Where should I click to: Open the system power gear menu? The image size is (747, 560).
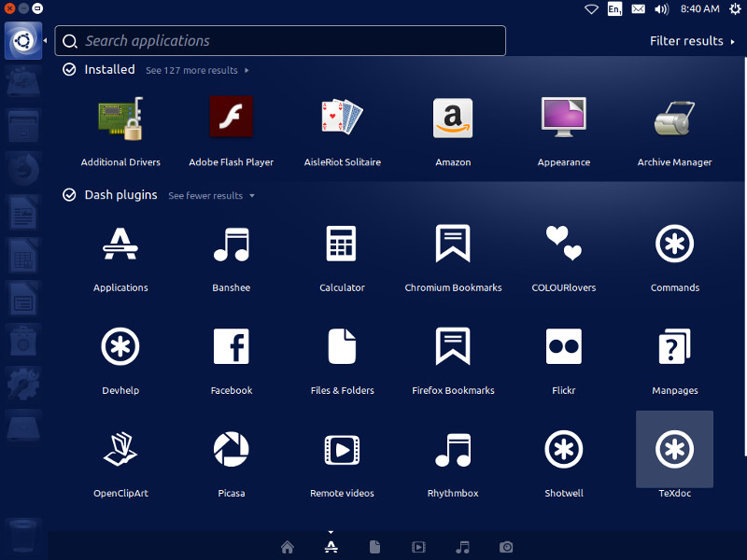tap(735, 8)
